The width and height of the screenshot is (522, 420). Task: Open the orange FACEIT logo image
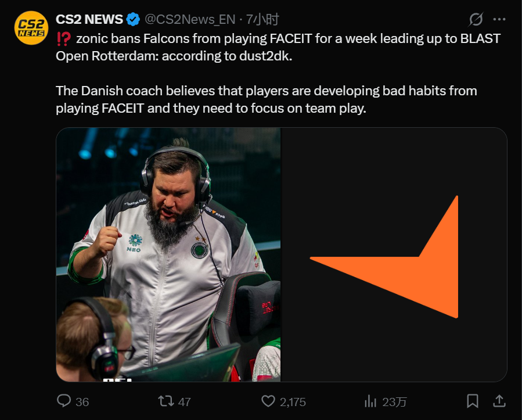(394, 254)
